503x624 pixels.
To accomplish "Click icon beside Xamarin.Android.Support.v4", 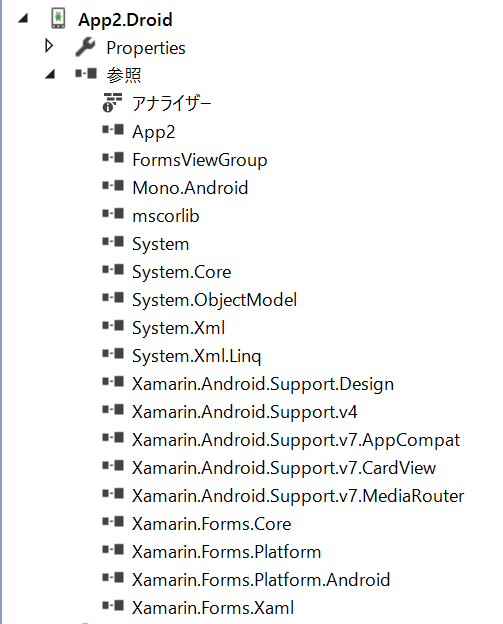I will tap(113, 410).
